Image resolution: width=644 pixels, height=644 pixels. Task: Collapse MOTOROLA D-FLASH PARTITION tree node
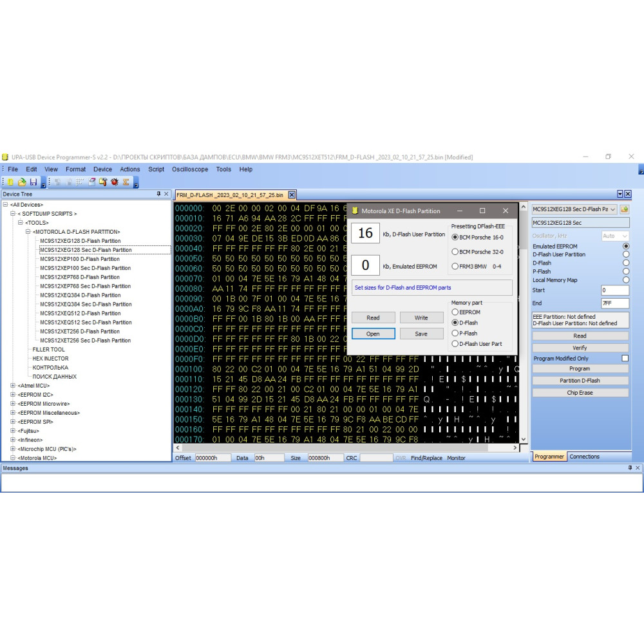(x=28, y=232)
